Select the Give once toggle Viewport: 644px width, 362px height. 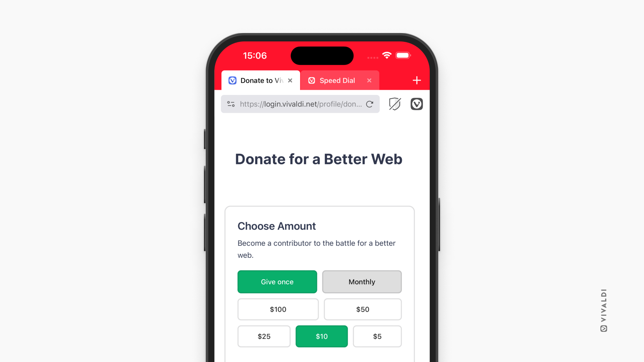click(x=277, y=282)
